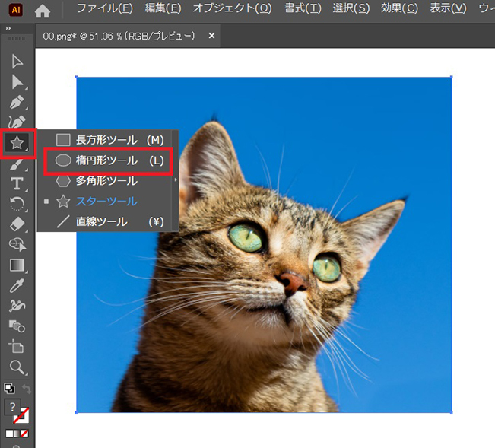495x448 pixels.
Task: Select the Gradient tool
Action: 17,265
